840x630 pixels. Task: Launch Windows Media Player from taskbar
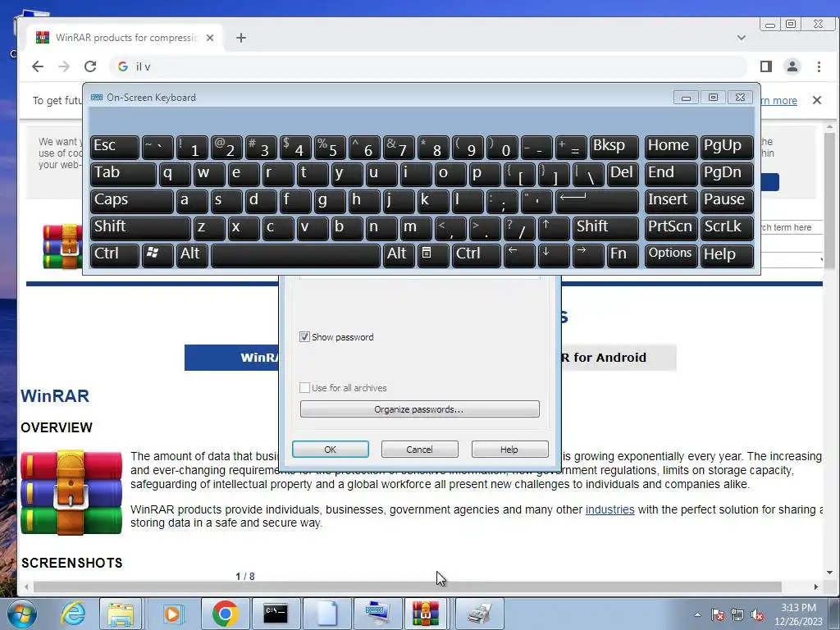172,614
